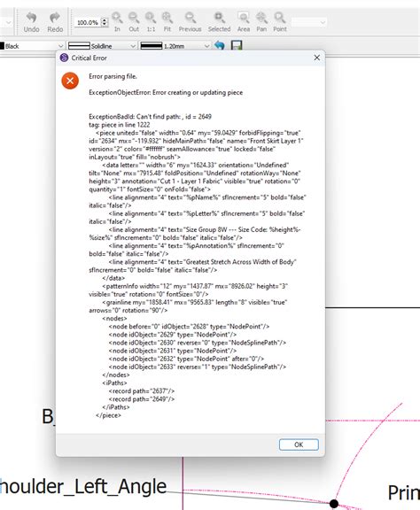Click the record path="2637" line

[x=142, y=391]
